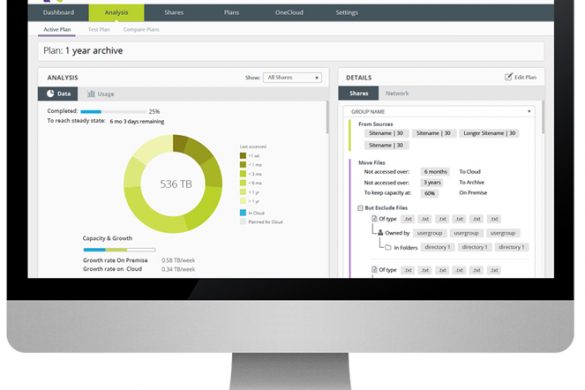Select the Analysis menu tab
This screenshot has height=390, width=585.
click(x=116, y=12)
